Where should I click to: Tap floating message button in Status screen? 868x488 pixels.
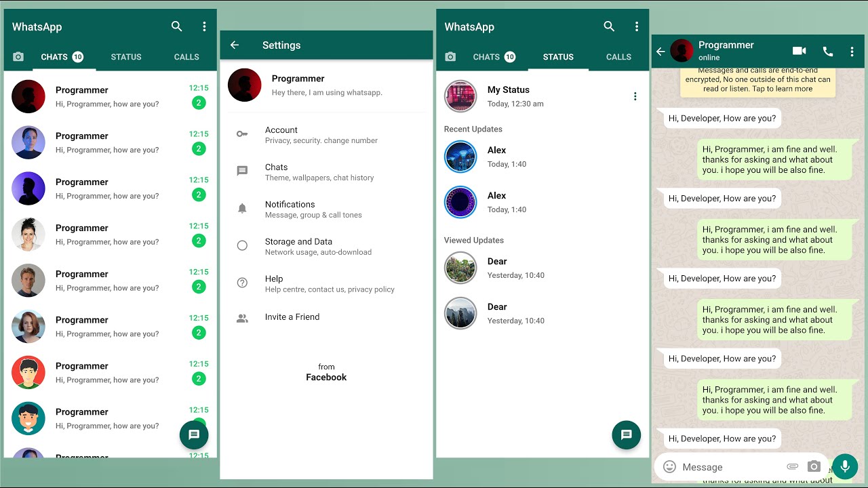tap(627, 434)
